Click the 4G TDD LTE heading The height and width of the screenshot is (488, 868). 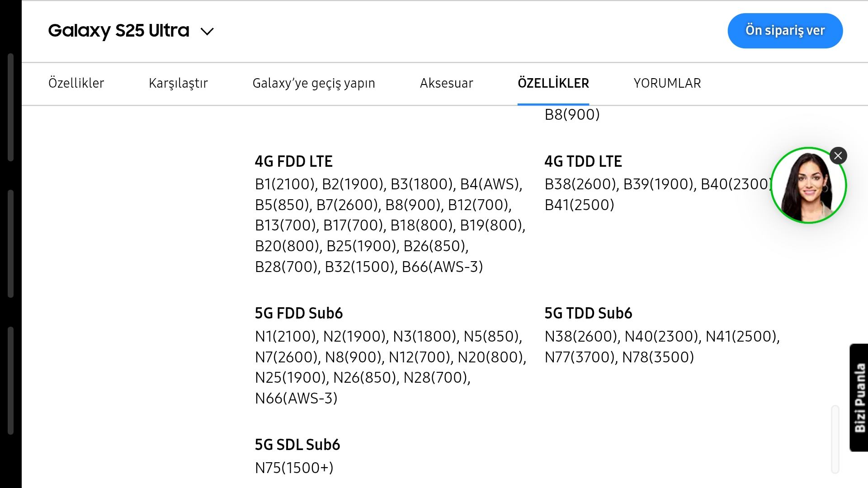(x=583, y=161)
